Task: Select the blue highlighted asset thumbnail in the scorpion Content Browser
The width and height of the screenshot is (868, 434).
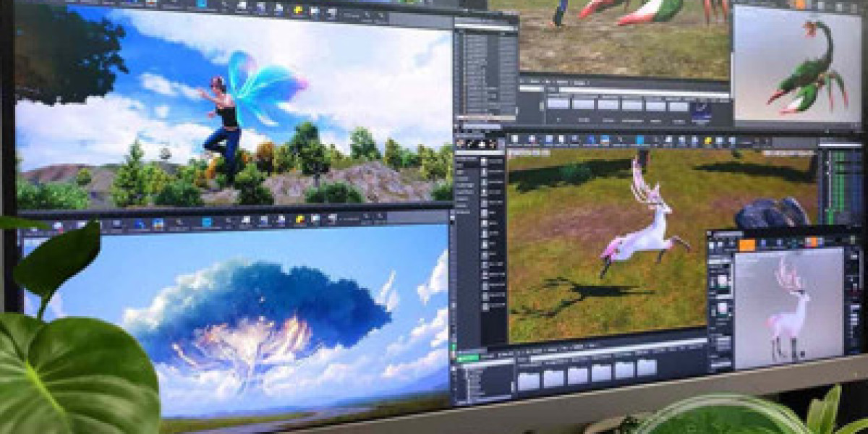Action: pyautogui.click(x=700, y=109)
